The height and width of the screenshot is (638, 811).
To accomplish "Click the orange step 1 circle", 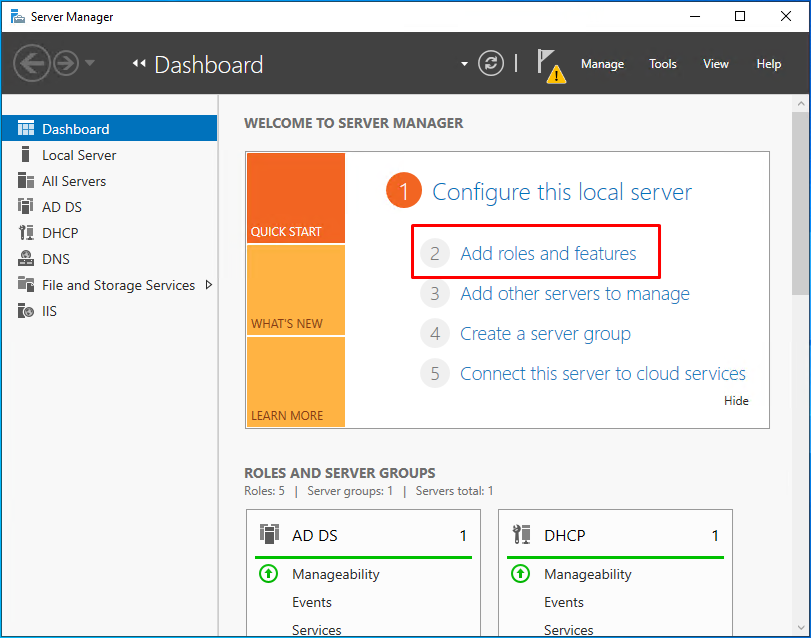I will click(x=404, y=190).
